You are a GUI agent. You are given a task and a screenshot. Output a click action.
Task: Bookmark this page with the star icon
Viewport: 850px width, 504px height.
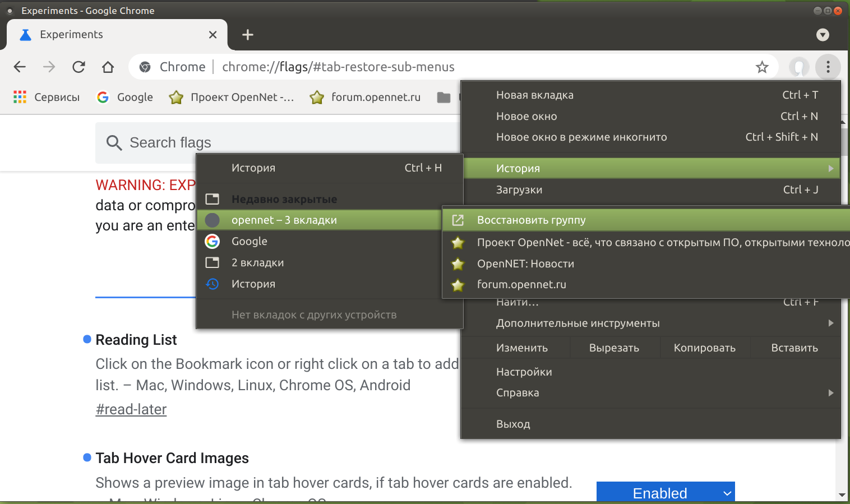pos(762,67)
